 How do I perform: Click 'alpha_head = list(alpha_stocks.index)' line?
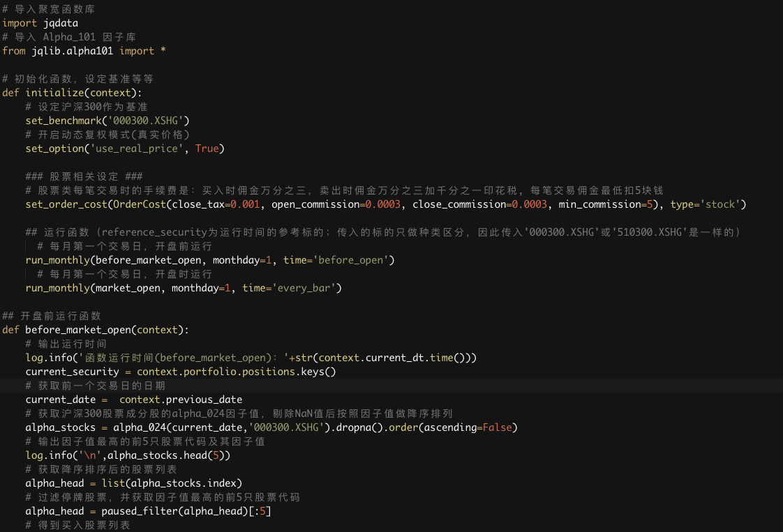[x=134, y=484]
